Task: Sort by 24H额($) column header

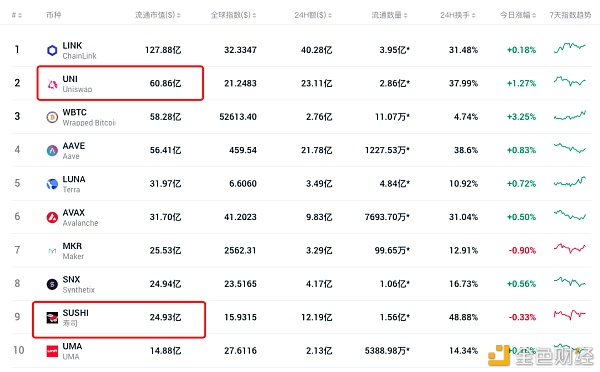Action: coord(313,15)
